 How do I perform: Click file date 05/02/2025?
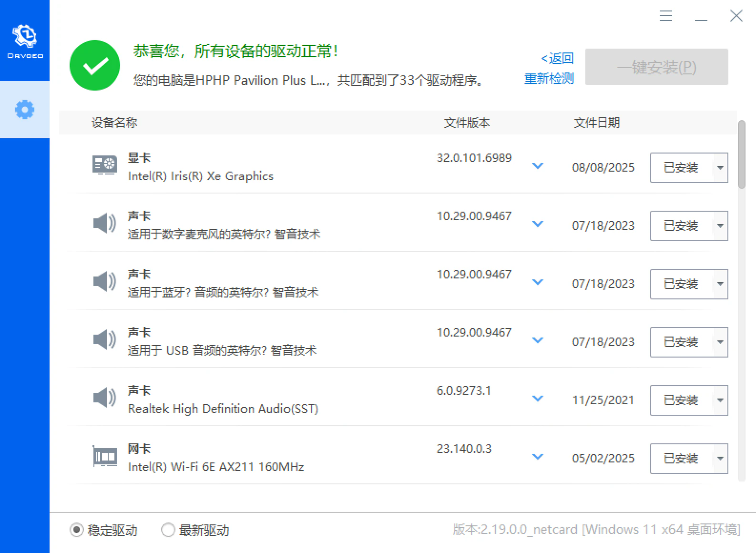[x=603, y=458]
